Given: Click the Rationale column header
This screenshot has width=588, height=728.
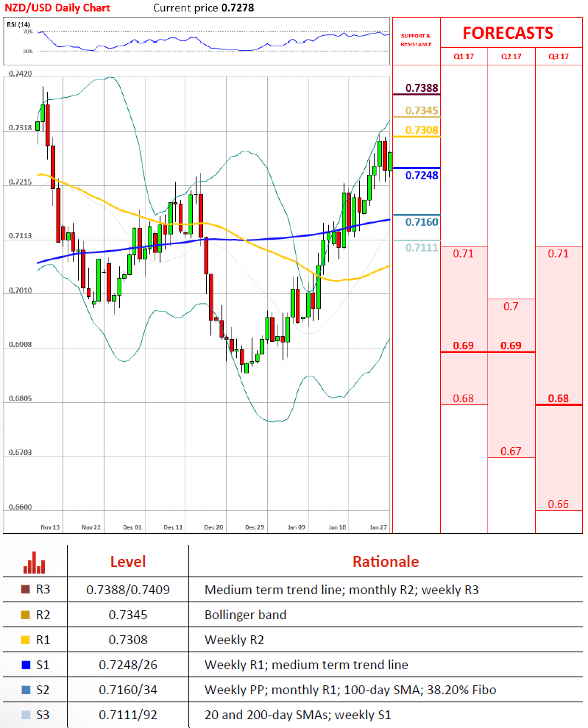Looking at the screenshot, I should tap(386, 562).
